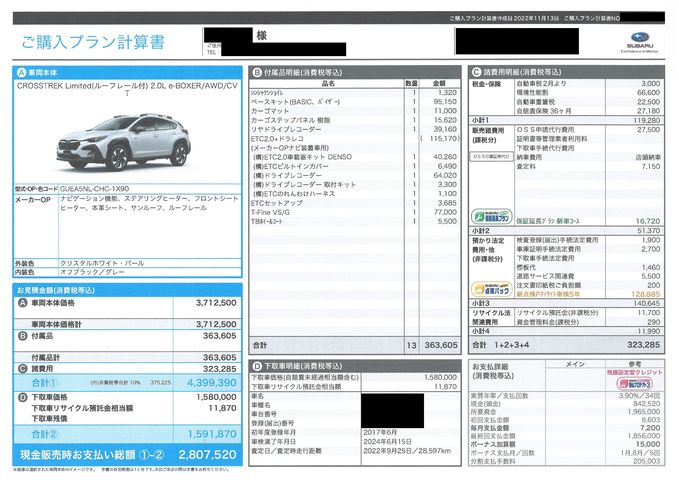Click the circled A icon beside 車両本体 header
The width and height of the screenshot is (679, 480).
pyautogui.click(x=21, y=72)
